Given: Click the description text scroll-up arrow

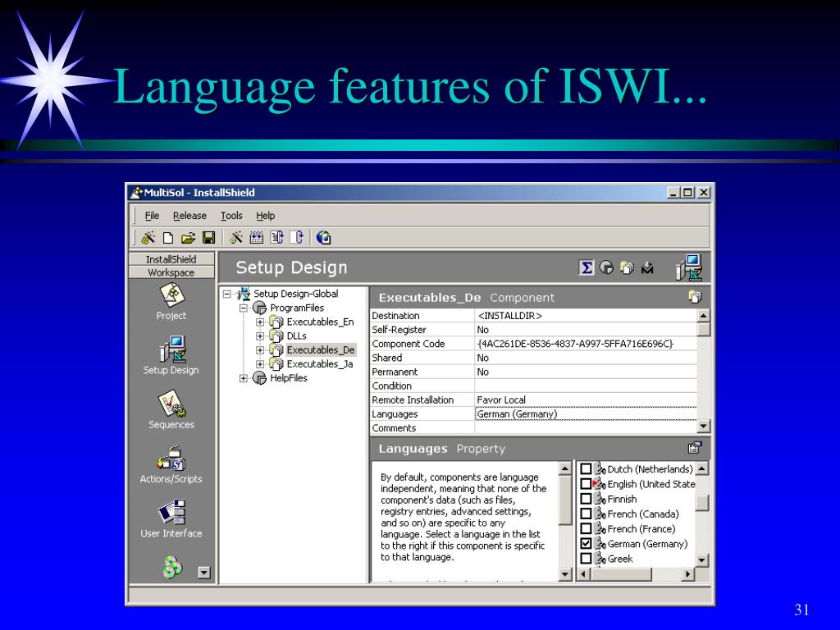Looking at the screenshot, I should (x=565, y=468).
